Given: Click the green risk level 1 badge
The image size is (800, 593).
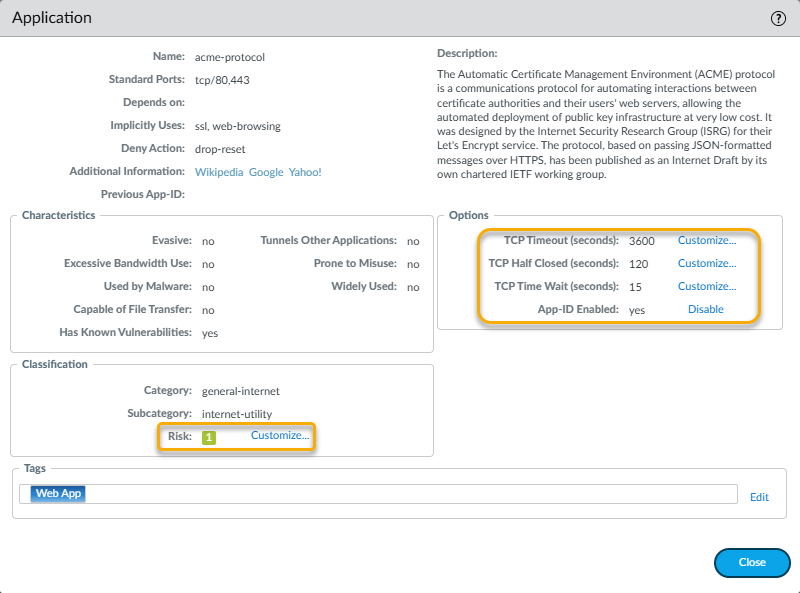Looking at the screenshot, I should pyautogui.click(x=208, y=437).
